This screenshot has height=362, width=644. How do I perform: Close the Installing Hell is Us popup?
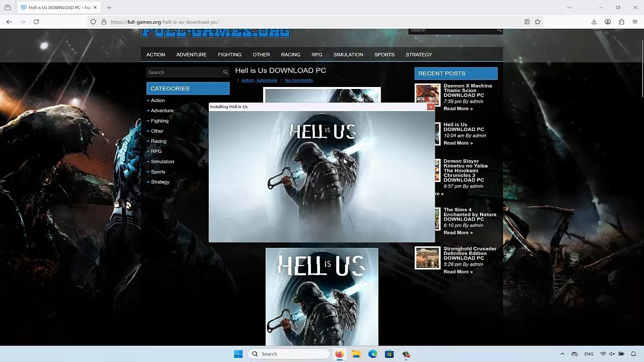coord(431,107)
